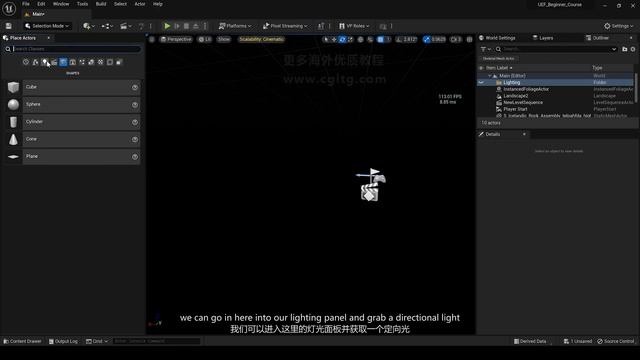This screenshot has width=640, height=360.
Task: Click help icon on Plane row
Action: pos(135,157)
